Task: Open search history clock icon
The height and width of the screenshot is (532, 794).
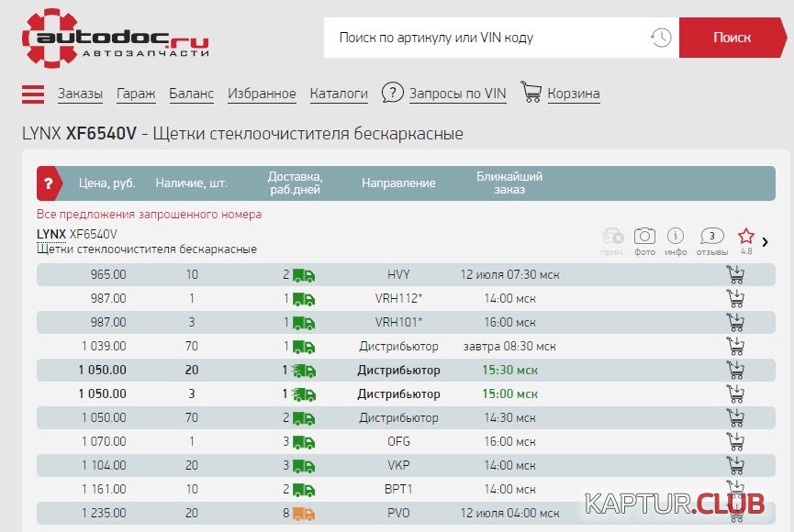Action: (x=661, y=38)
